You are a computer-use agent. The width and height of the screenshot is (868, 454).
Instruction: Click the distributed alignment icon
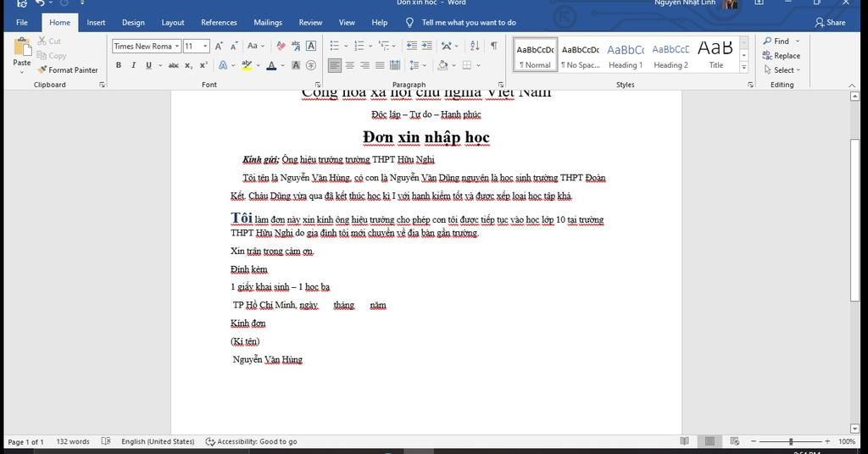395,65
